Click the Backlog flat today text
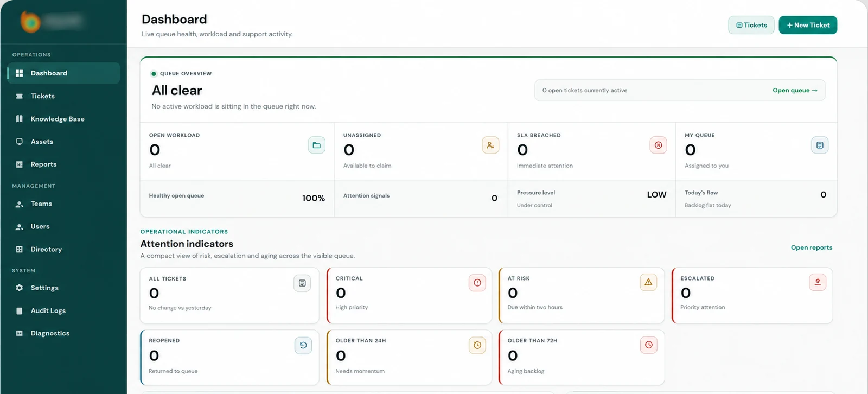Screen dimensions: 868x394 tap(707, 206)
